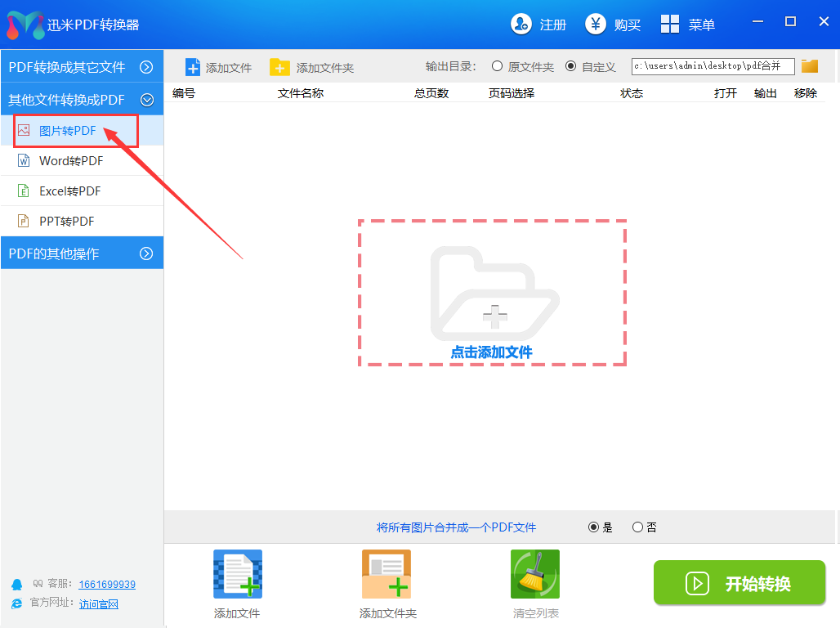Click the toolbar Add Folder yellow icon
The height and width of the screenshot is (628, 840).
click(x=279, y=67)
